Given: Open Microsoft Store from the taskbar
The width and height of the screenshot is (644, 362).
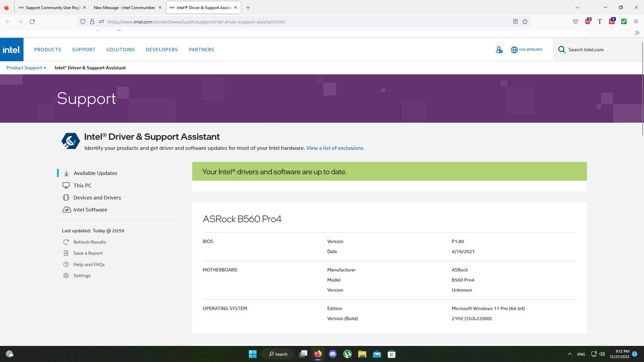Looking at the screenshot, I should tap(391, 354).
